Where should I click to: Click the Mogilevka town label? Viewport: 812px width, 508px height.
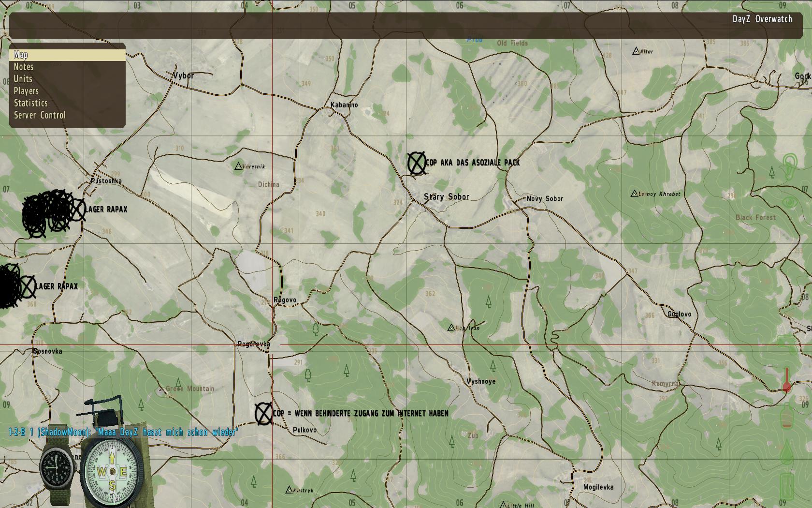point(598,487)
